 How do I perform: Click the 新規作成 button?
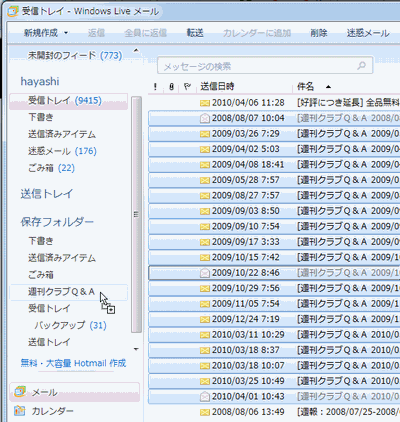point(41,33)
